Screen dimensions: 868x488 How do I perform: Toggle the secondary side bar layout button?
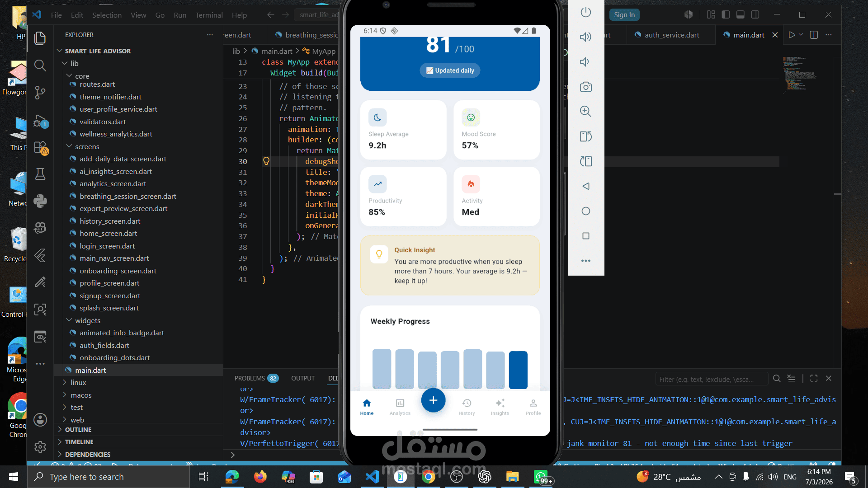coord(755,15)
